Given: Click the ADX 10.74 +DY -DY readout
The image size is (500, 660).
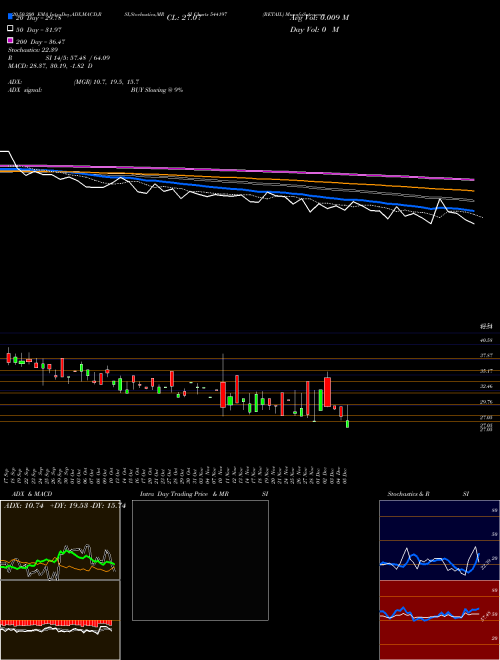Looking at the screenshot, I should (x=65, y=506).
